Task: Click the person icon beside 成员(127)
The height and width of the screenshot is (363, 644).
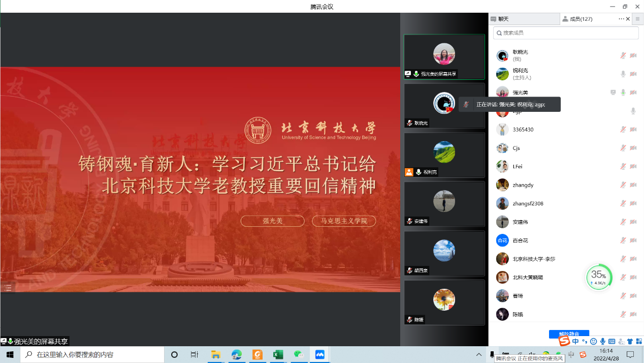Action: tap(565, 18)
